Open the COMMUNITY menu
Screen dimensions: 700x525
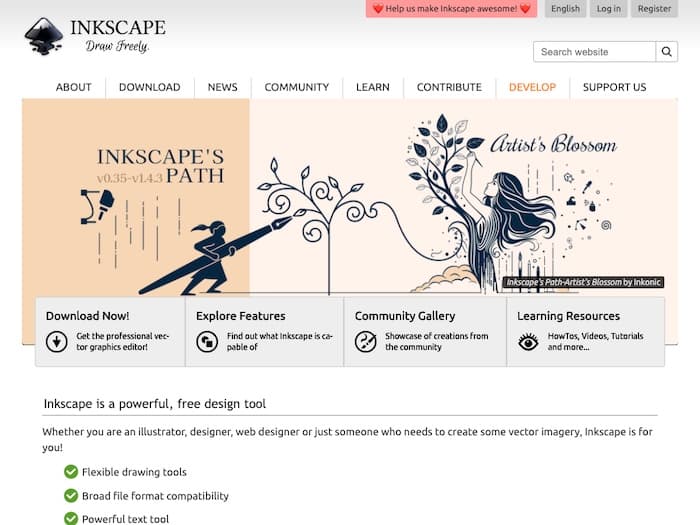pyautogui.click(x=296, y=87)
